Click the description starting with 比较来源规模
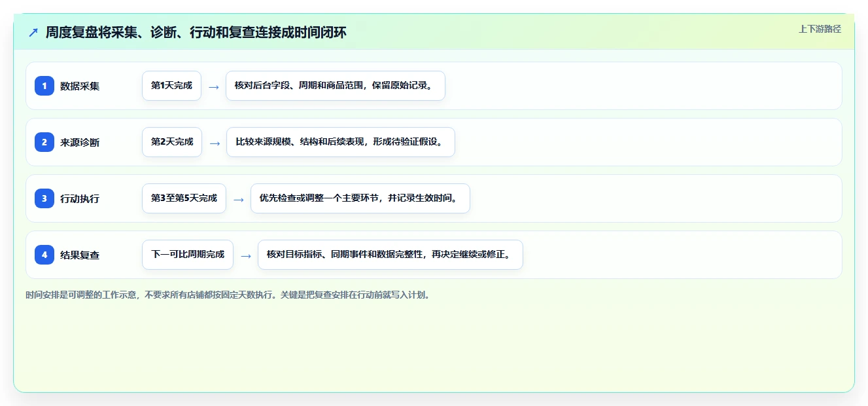This screenshot has width=868, height=406. [341, 142]
